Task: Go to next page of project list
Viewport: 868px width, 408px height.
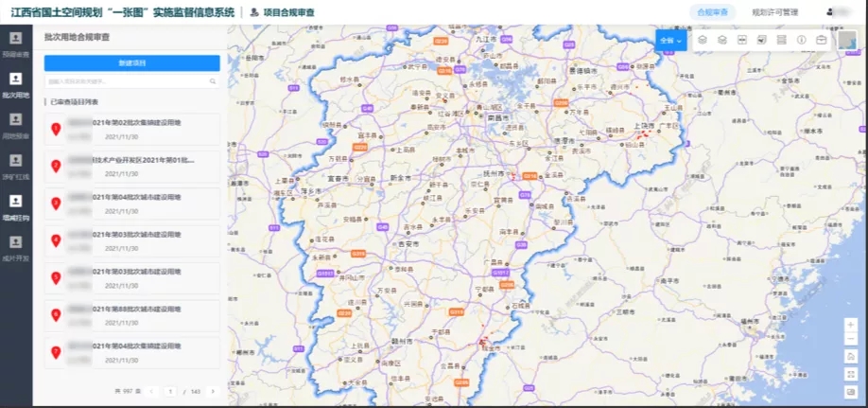Action: [213, 391]
